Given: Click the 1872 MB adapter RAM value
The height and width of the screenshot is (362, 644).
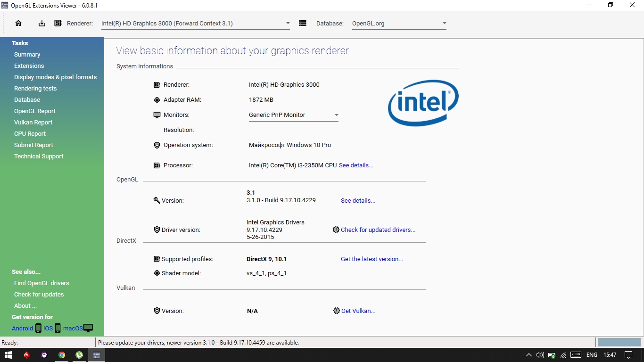Looking at the screenshot, I should 261,100.
